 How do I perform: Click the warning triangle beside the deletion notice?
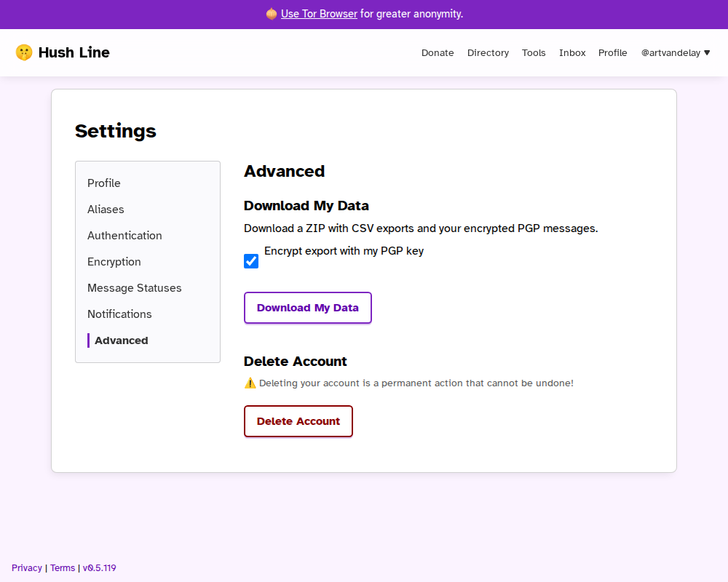pos(250,383)
